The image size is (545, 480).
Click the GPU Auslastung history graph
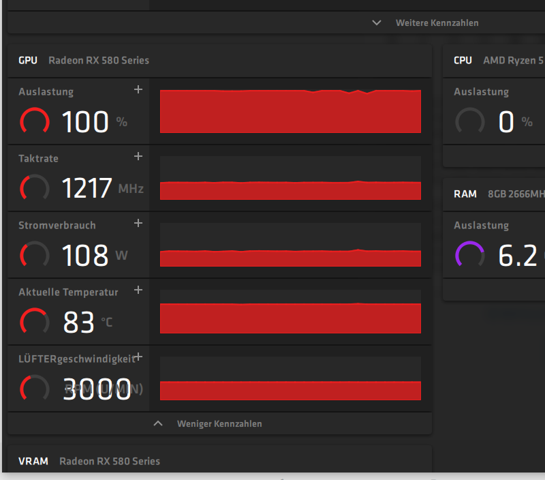pyautogui.click(x=290, y=111)
